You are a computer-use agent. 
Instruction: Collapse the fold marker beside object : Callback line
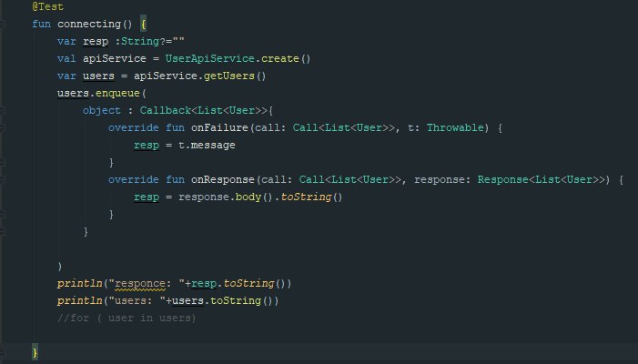point(3,111)
